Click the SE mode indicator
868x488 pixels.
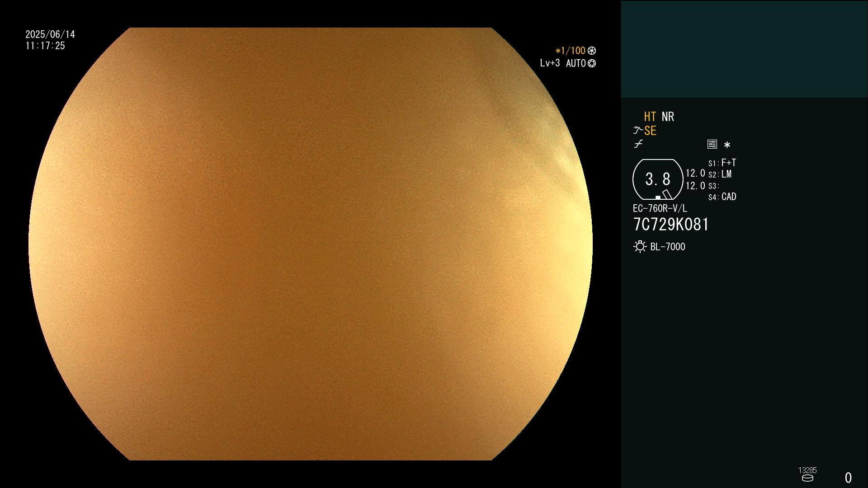tap(650, 131)
